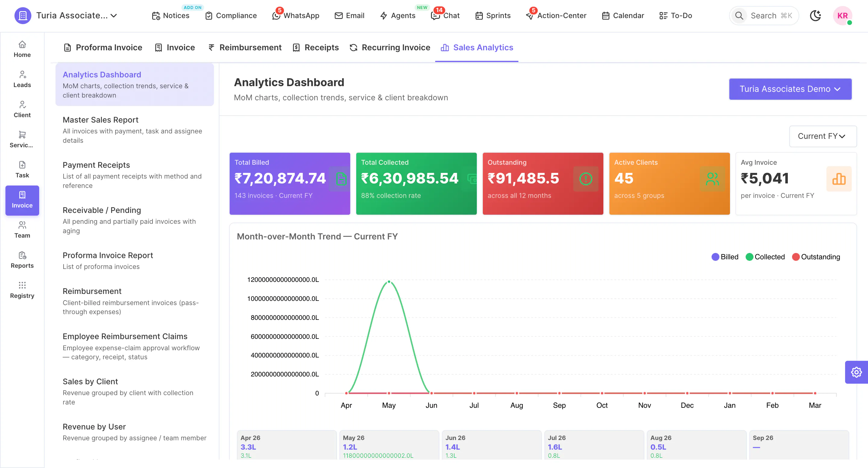Viewport: 868px width, 468px height.
Task: Open the To-Do list
Action: coord(676,15)
